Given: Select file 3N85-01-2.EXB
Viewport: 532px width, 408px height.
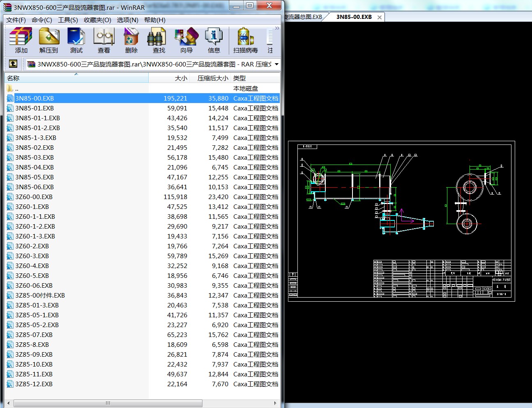Looking at the screenshot, I should coord(143,128).
